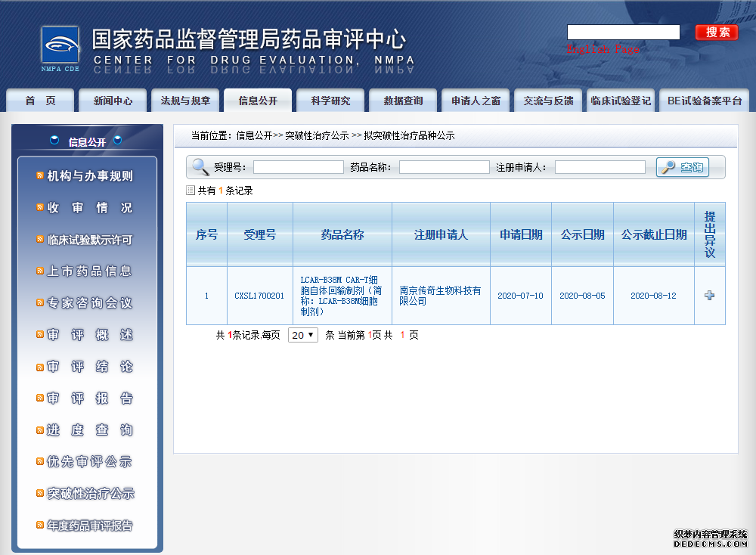Click the search box beside the 搜索 button
The width and height of the screenshot is (756, 555).
623,32
